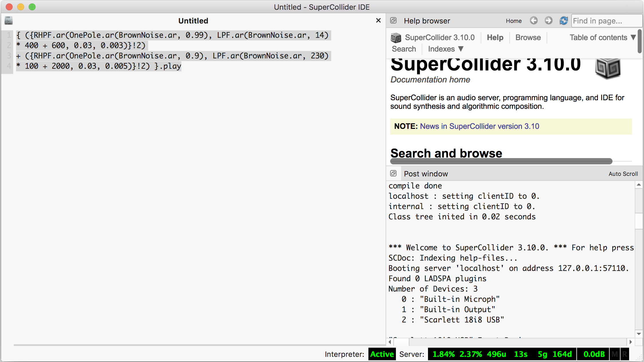Click the Help browser horizontal scrollbar

pyautogui.click(x=501, y=161)
